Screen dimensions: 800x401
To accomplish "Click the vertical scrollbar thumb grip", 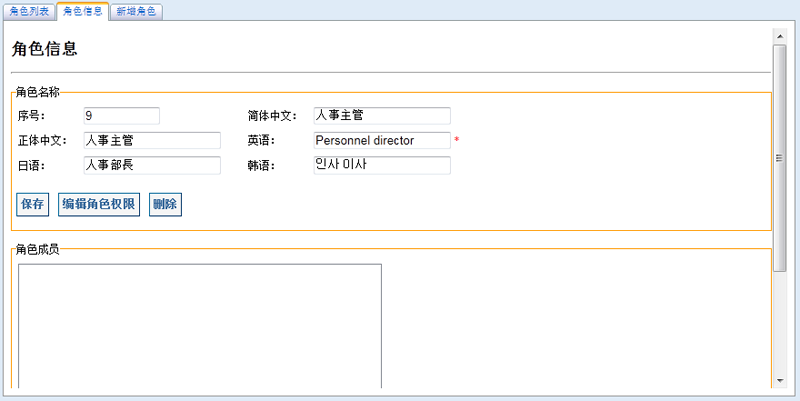I will click(780, 158).
